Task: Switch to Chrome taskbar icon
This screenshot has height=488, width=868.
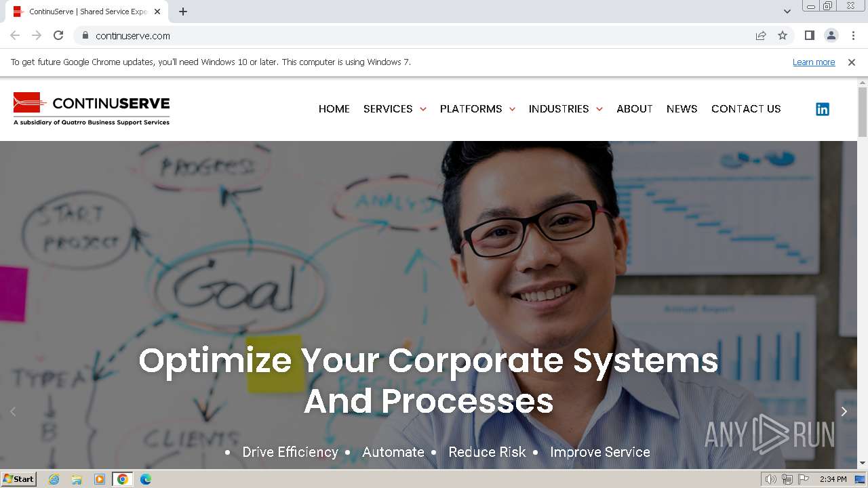Action: click(123, 479)
